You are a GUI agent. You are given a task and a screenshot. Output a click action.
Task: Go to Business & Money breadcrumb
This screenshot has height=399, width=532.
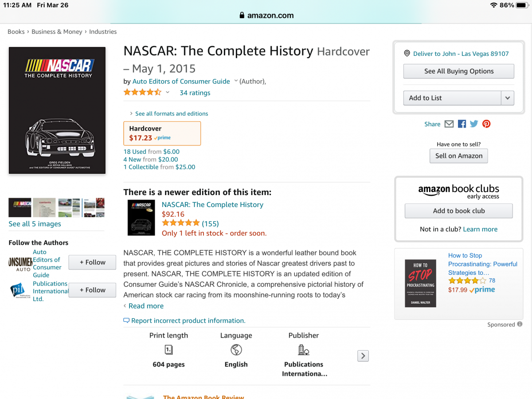[x=57, y=32]
